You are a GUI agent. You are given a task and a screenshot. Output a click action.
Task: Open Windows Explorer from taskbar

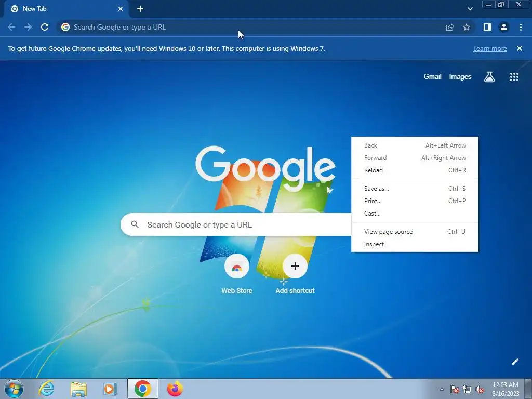click(78, 389)
